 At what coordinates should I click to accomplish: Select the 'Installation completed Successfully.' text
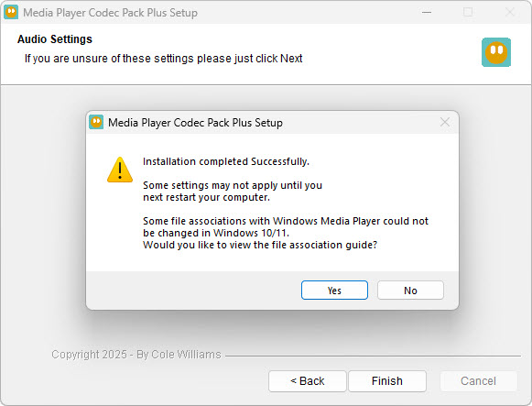click(x=226, y=161)
